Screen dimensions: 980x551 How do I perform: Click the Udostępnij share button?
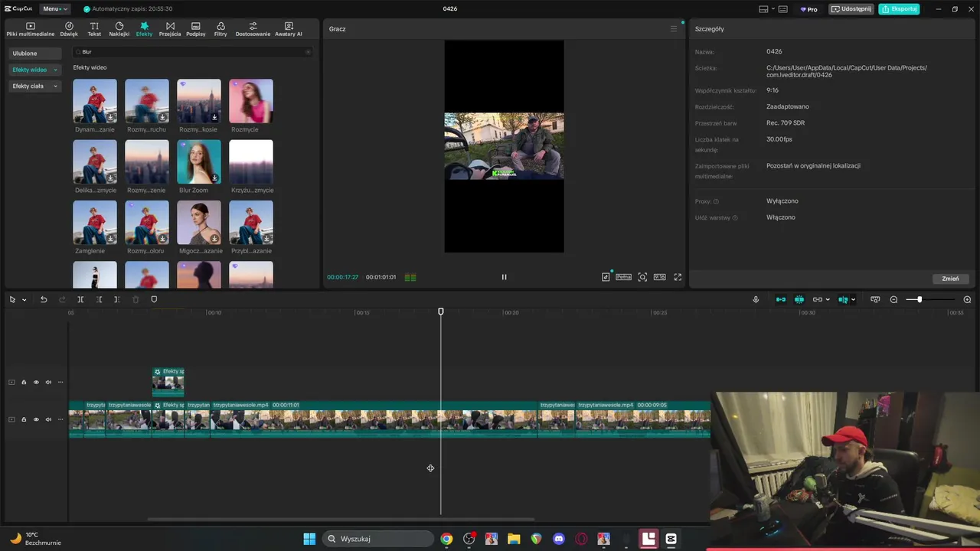pyautogui.click(x=851, y=9)
